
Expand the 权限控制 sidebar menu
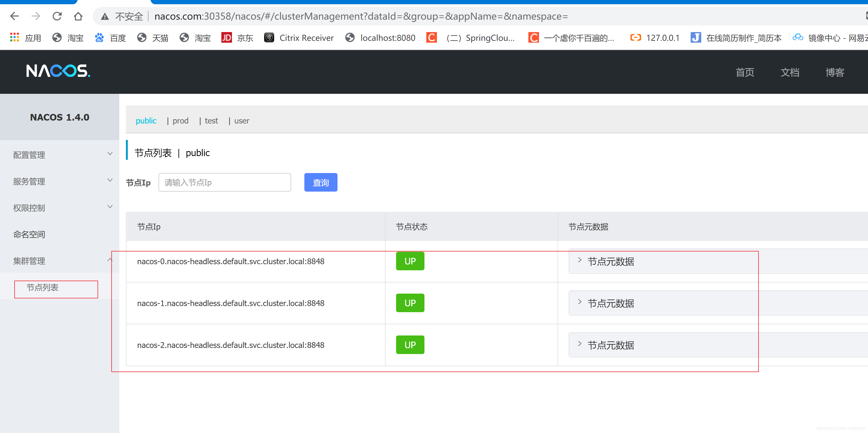[60, 208]
